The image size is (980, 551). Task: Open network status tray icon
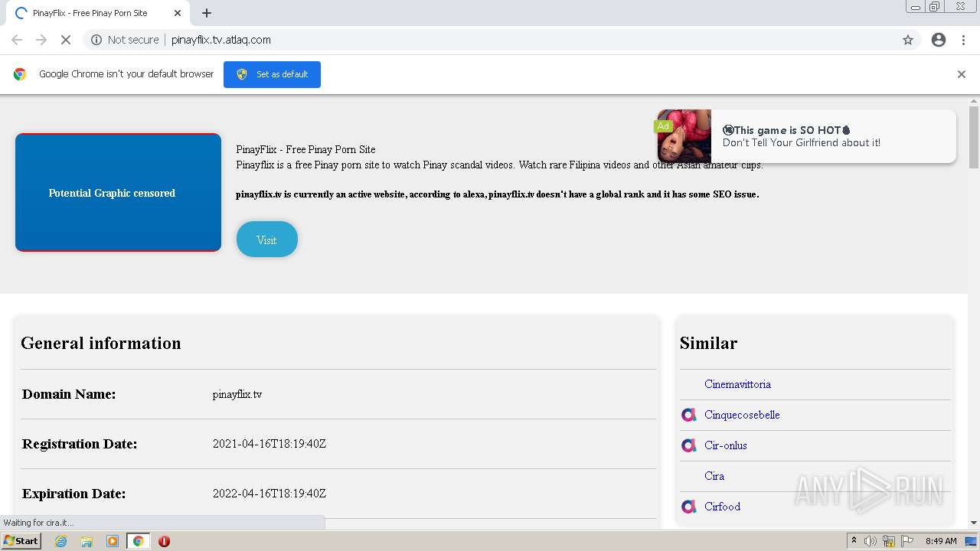click(889, 541)
